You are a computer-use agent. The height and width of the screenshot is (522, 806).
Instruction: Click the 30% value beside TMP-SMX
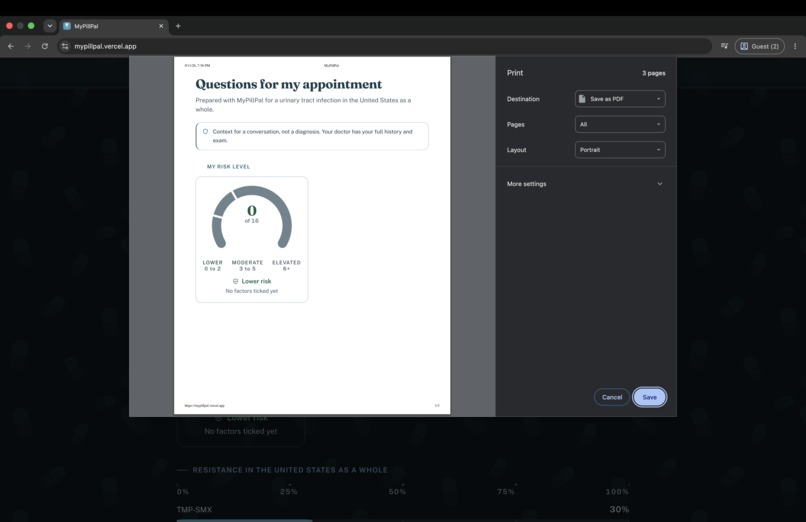[619, 509]
